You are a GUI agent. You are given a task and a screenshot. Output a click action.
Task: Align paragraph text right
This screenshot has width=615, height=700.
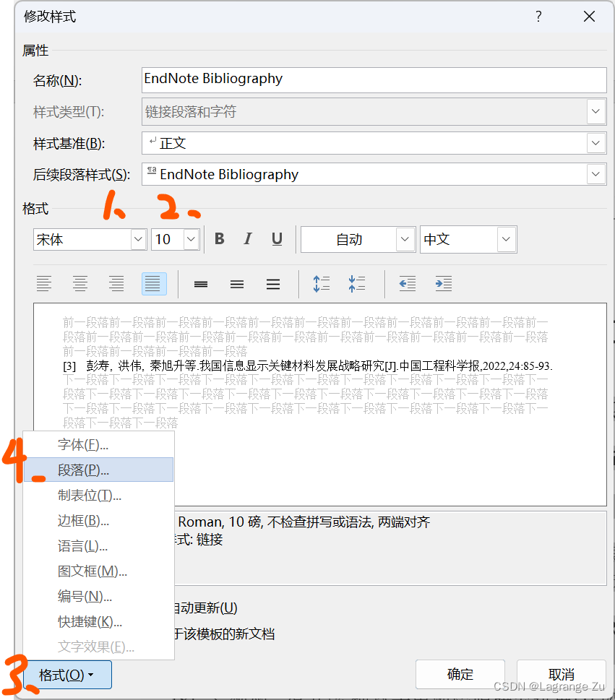click(x=116, y=283)
